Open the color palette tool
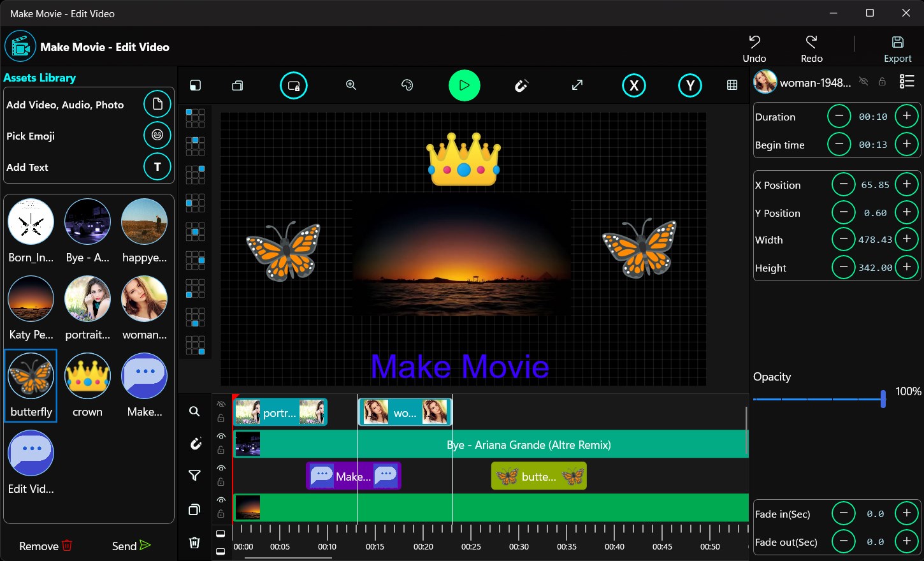This screenshot has width=924, height=561. pyautogui.click(x=407, y=85)
